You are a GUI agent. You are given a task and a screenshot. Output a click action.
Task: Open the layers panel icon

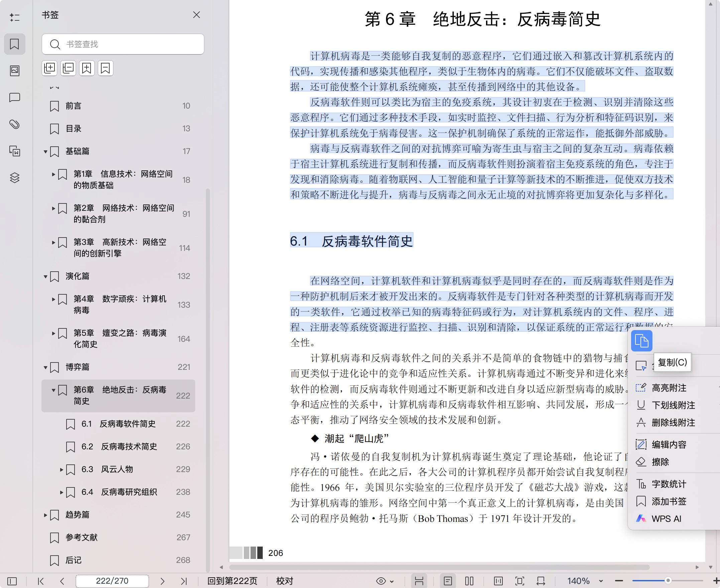[x=15, y=178]
